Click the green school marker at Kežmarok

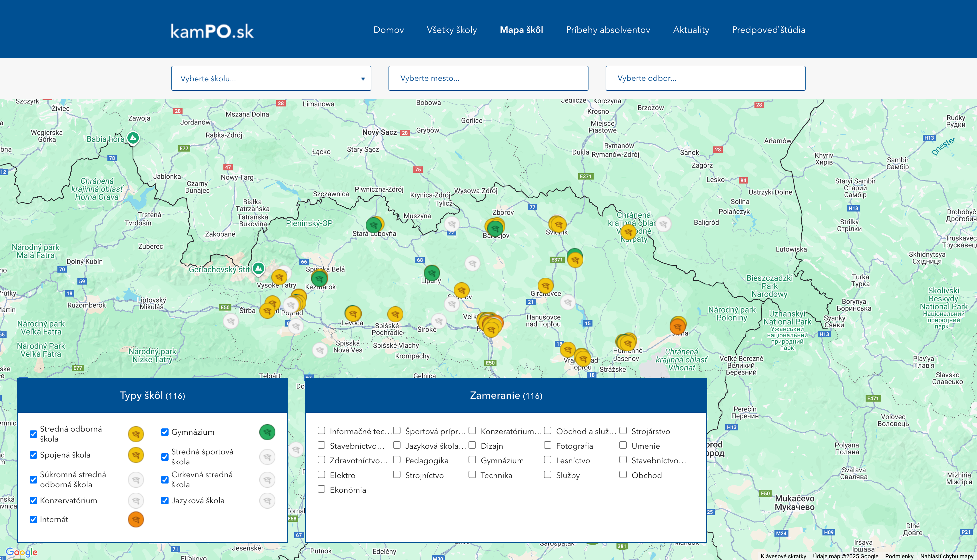coord(319,278)
